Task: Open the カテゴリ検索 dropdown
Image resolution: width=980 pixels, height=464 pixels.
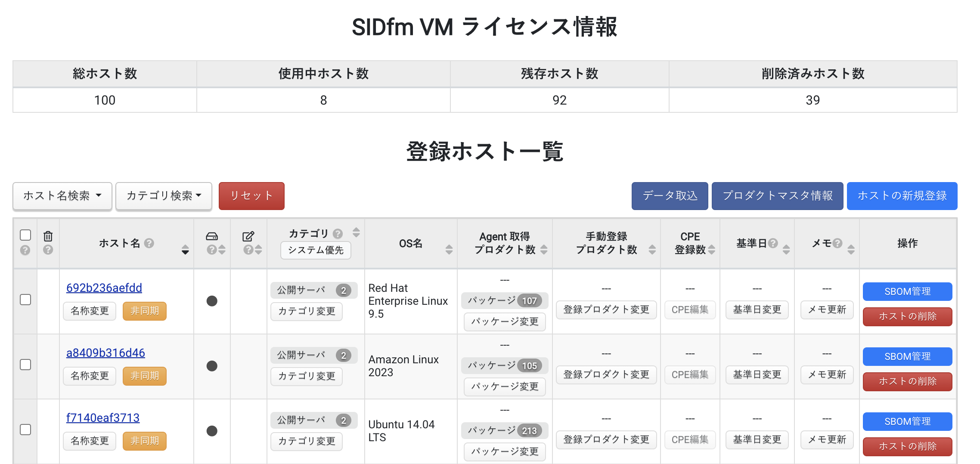Action: [x=164, y=196]
